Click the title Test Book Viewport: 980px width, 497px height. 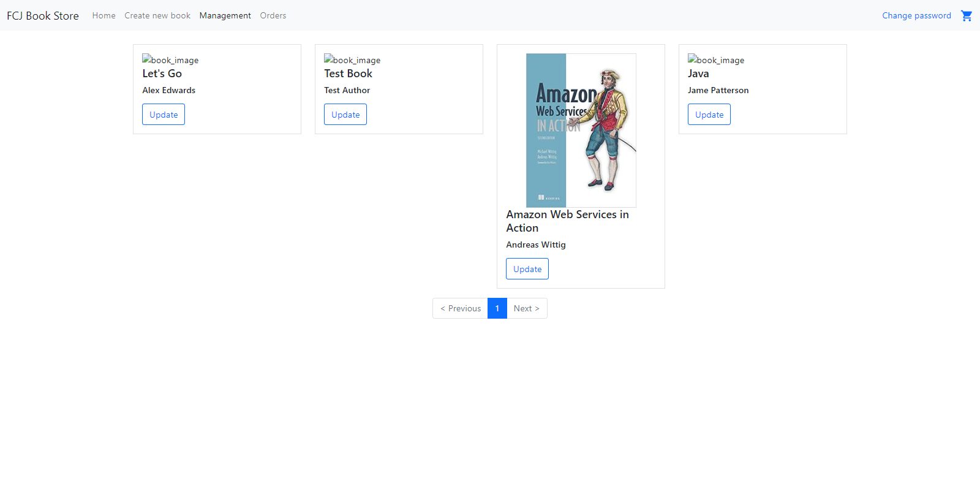click(x=349, y=74)
